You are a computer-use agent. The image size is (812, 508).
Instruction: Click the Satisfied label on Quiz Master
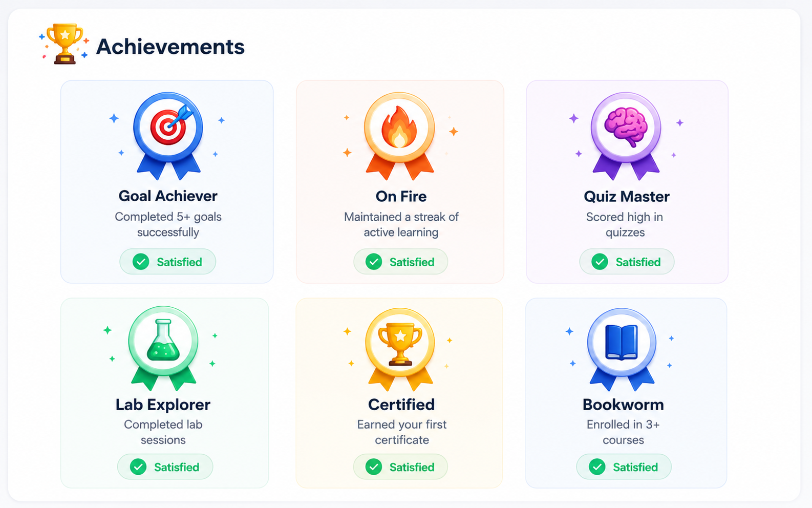(638, 262)
